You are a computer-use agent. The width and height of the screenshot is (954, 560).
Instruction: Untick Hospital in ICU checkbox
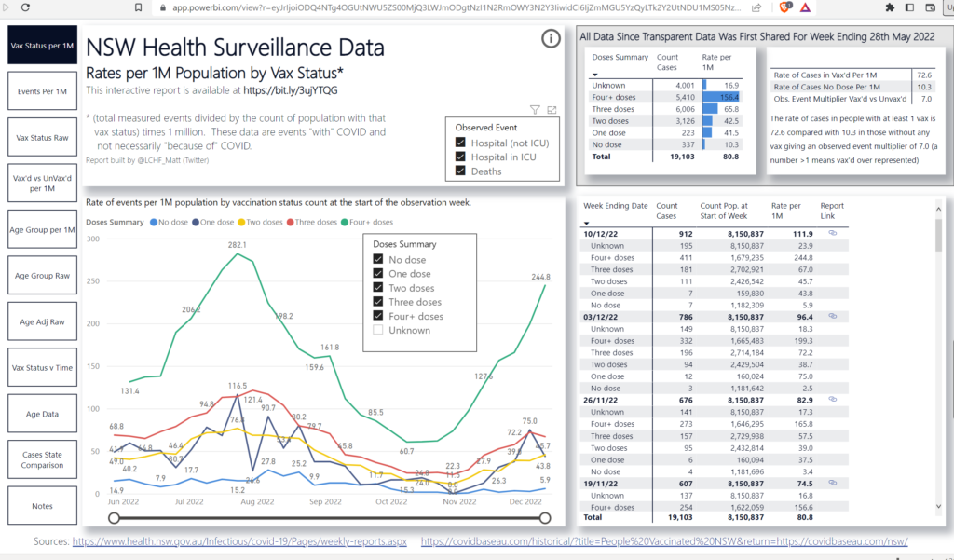tap(461, 157)
